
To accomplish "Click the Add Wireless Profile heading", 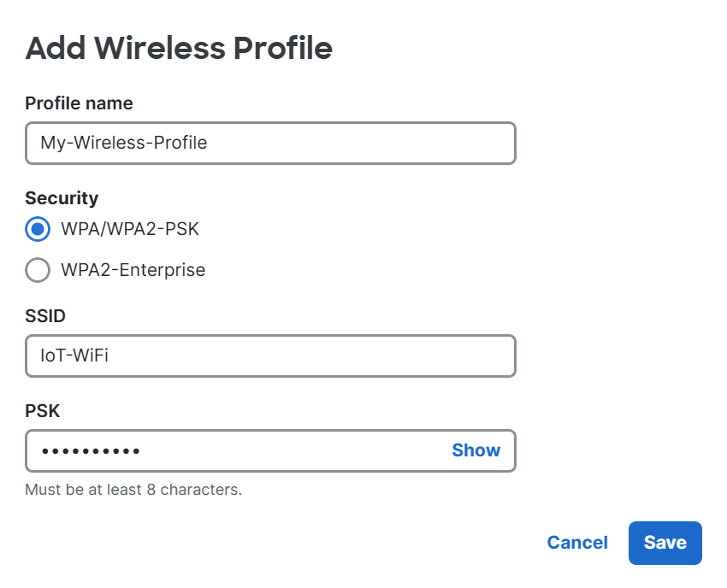I will (x=179, y=48).
